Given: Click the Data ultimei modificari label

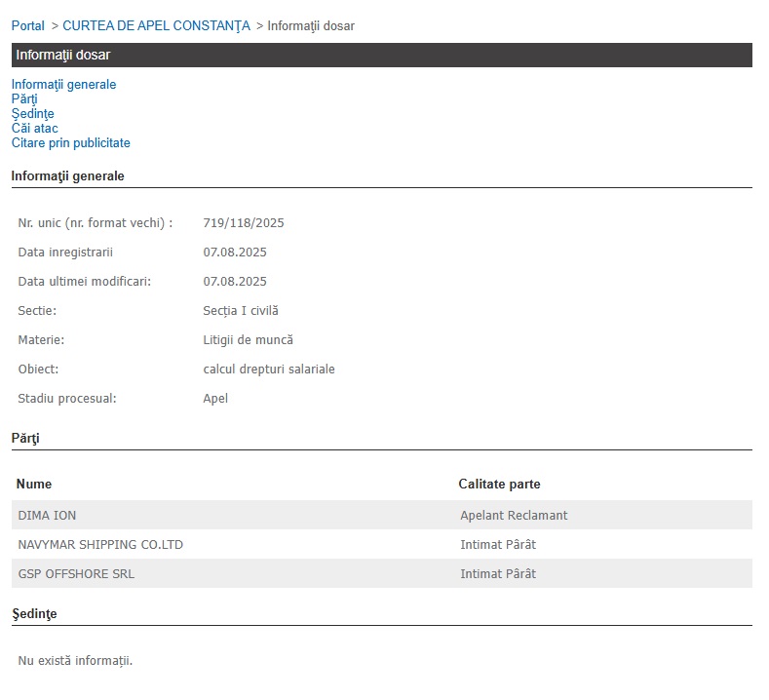Looking at the screenshot, I should [x=85, y=281].
